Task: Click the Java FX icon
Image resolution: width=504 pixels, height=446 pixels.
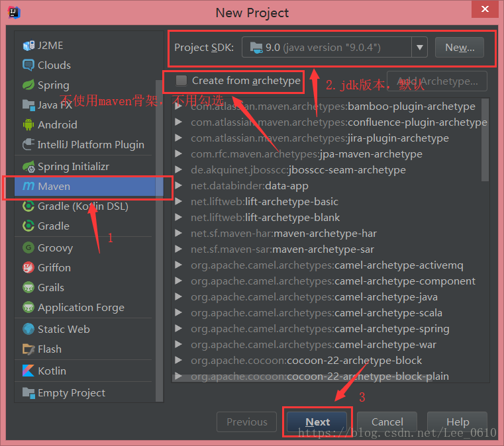Action: (28, 105)
